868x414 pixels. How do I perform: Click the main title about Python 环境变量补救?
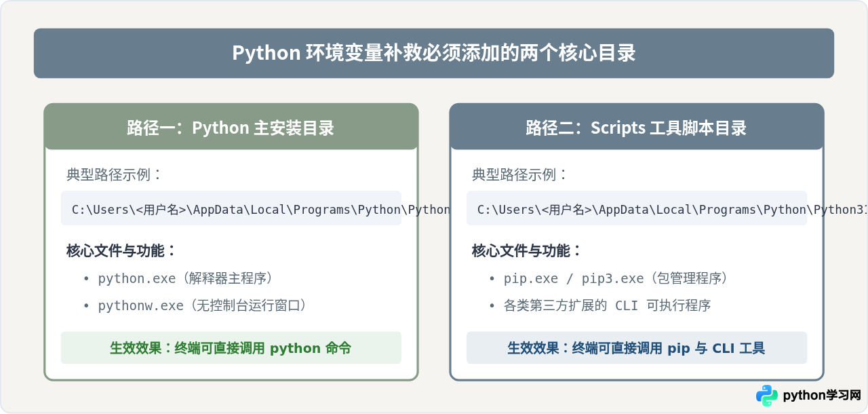tap(434, 53)
